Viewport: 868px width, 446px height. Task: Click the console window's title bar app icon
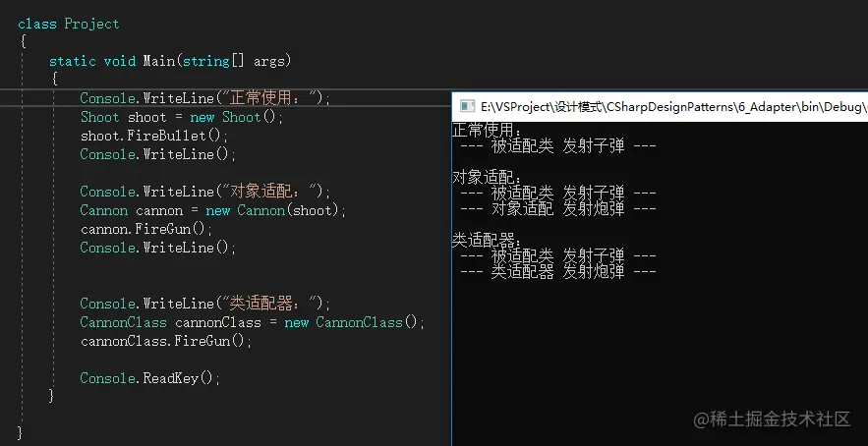click(468, 106)
